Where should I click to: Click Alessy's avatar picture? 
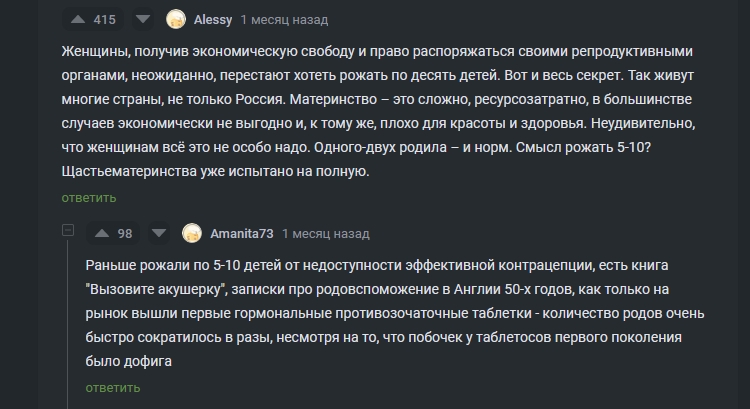click(x=176, y=19)
